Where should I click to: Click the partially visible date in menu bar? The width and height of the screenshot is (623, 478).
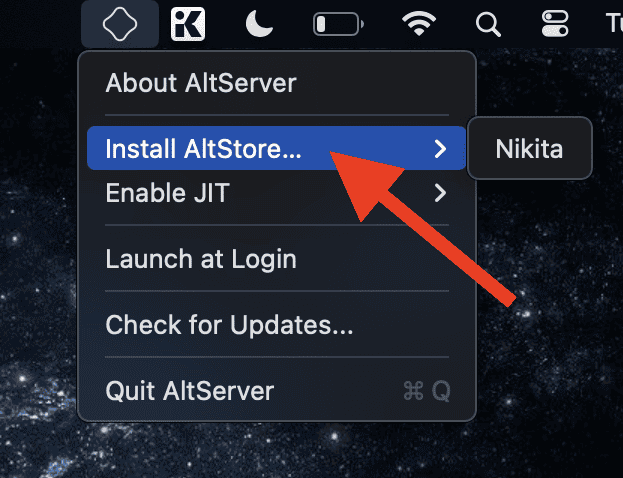tap(613, 23)
